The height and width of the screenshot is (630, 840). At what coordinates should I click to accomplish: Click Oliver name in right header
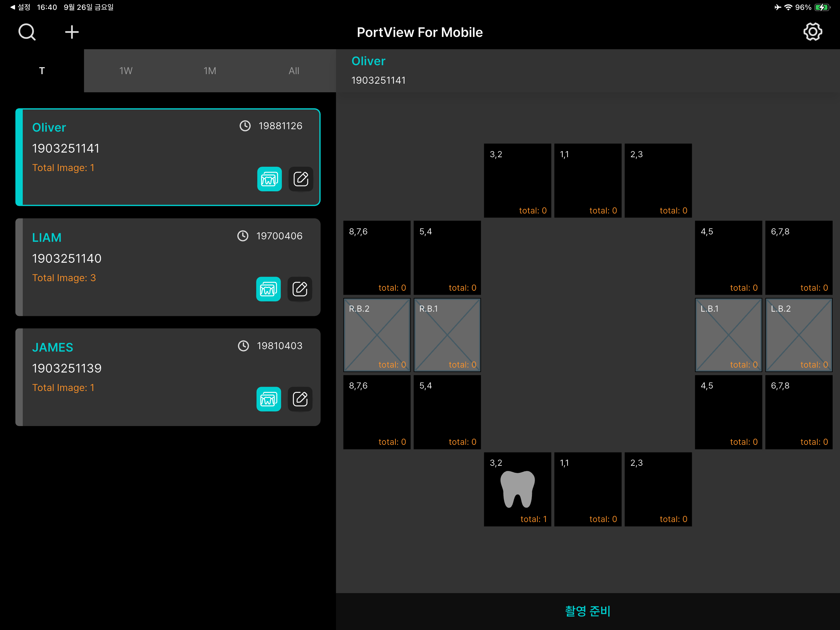coord(368,61)
